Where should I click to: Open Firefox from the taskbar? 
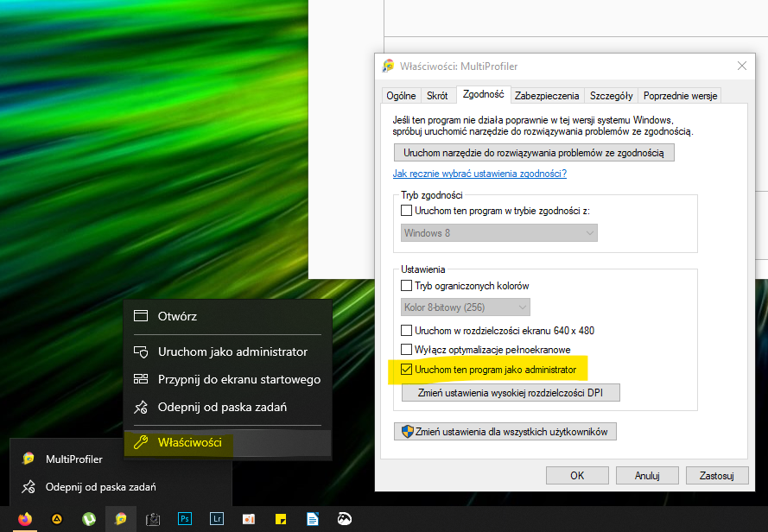pos(24,519)
